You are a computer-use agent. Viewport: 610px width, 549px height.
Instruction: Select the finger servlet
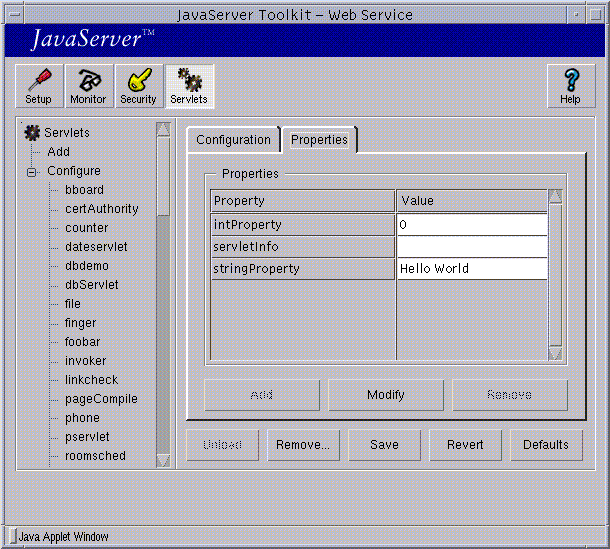click(x=80, y=323)
